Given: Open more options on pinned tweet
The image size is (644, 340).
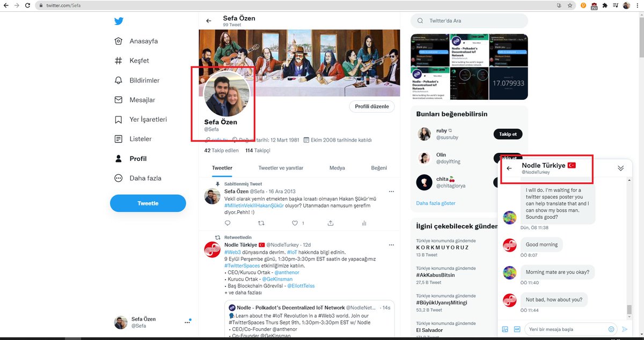Looking at the screenshot, I should click(x=391, y=191).
